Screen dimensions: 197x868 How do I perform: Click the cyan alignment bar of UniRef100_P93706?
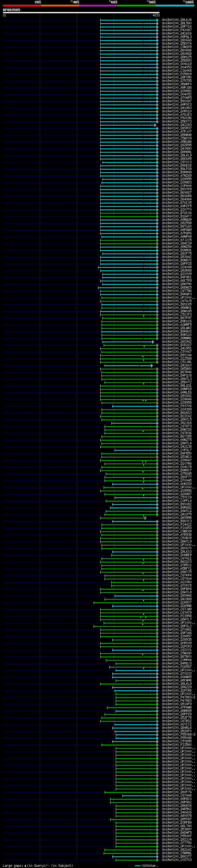135,406
